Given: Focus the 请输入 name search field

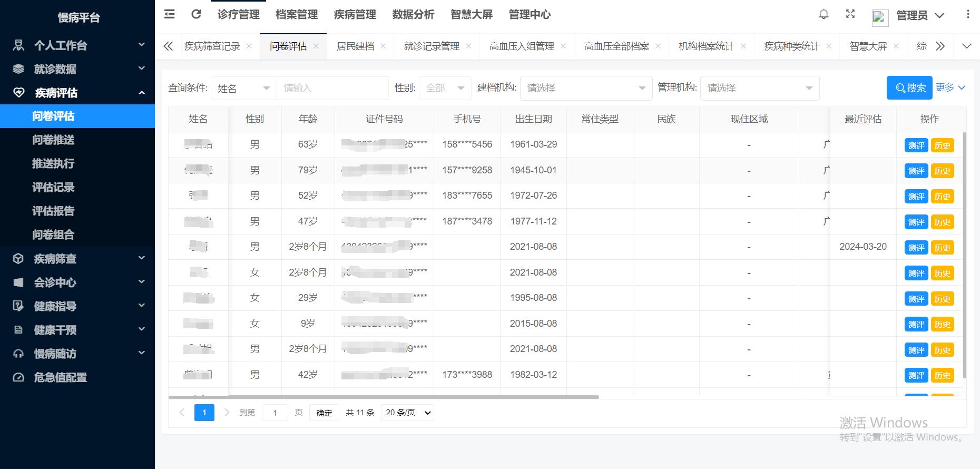Looking at the screenshot, I should 332,88.
